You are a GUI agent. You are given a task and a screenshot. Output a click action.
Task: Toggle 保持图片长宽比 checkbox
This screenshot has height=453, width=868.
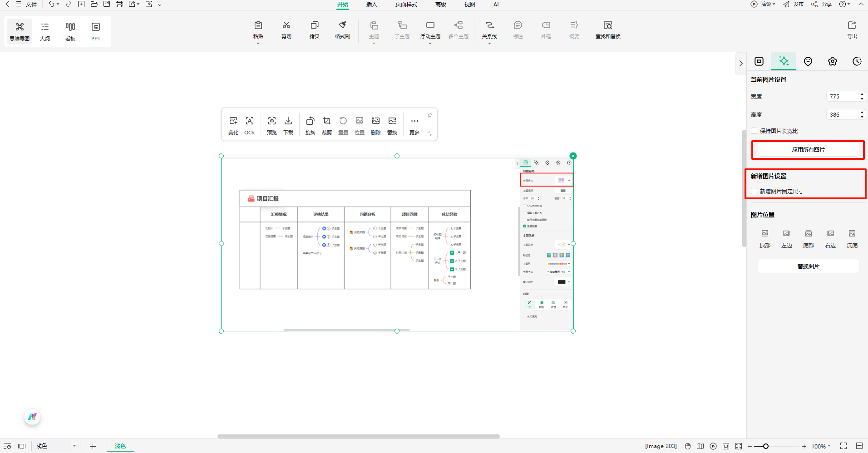pos(754,131)
